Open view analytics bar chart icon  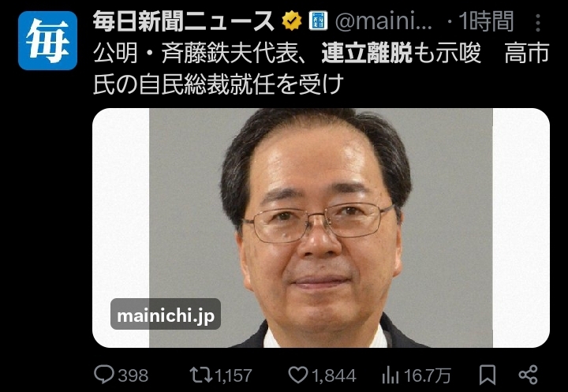[390, 375]
